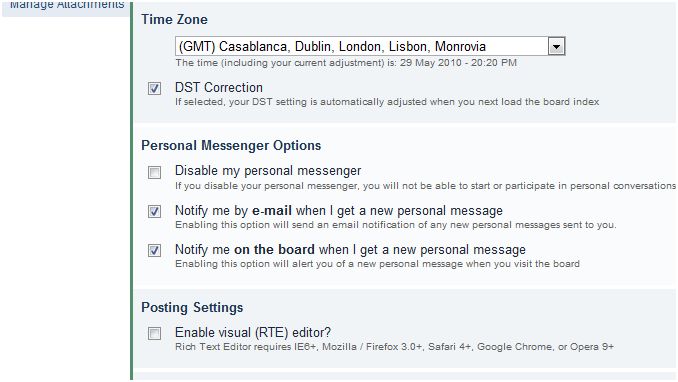This screenshot has width=678, height=382.
Task: Uncheck the DST Correction checkbox
Action: click(154, 89)
